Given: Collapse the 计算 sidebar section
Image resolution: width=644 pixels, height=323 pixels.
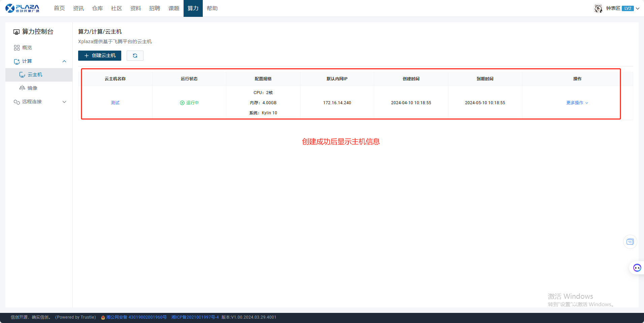Looking at the screenshot, I should (x=64, y=61).
